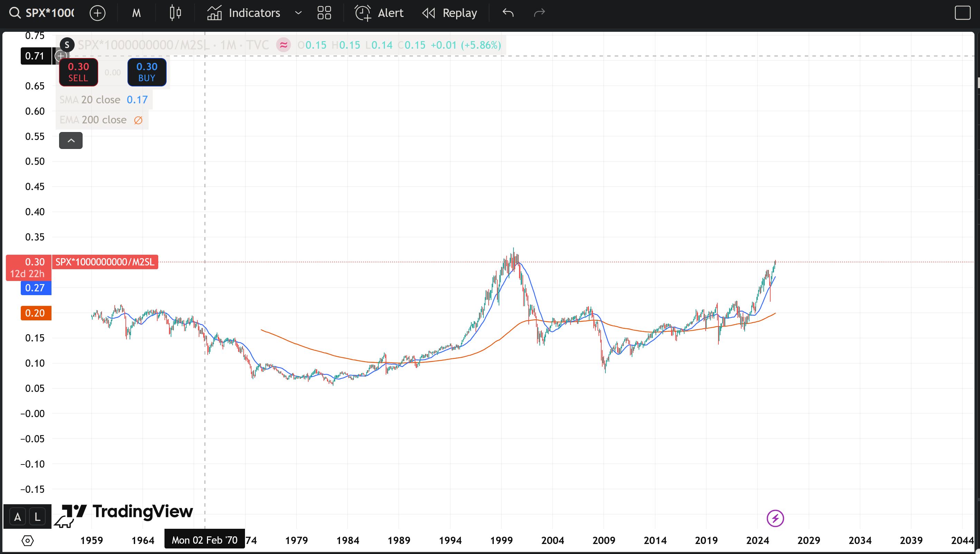Create a new Alert
This screenshot has height=554, width=980.
point(379,13)
